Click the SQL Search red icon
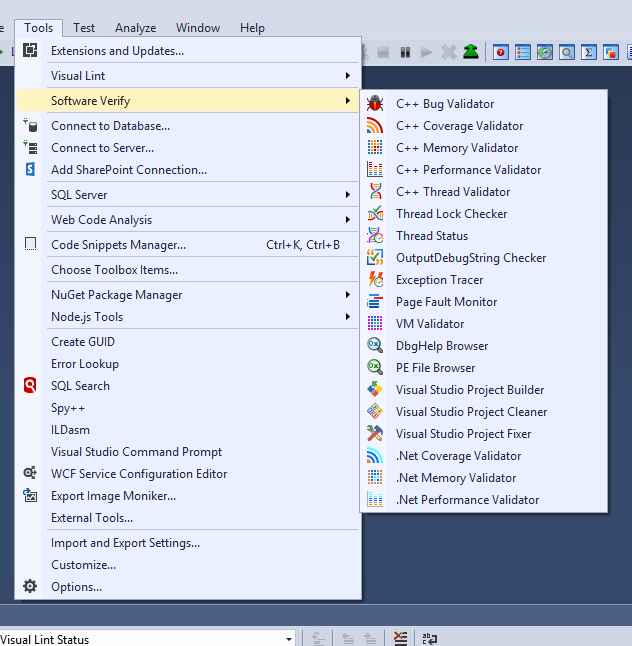632x646 pixels. coord(30,385)
